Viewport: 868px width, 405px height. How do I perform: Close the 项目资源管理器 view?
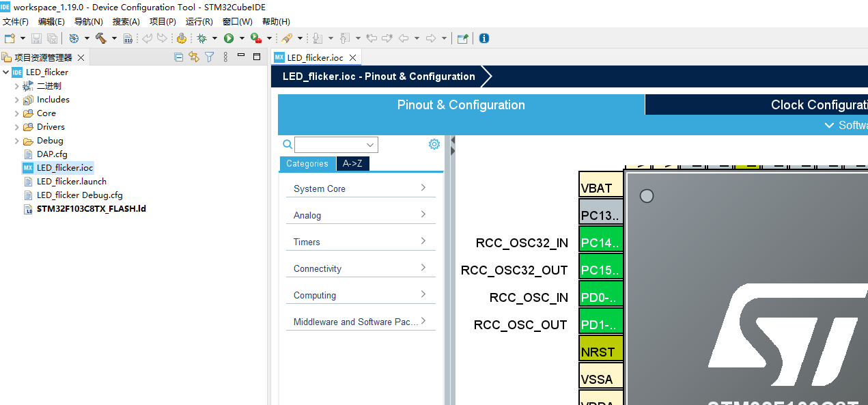point(81,58)
